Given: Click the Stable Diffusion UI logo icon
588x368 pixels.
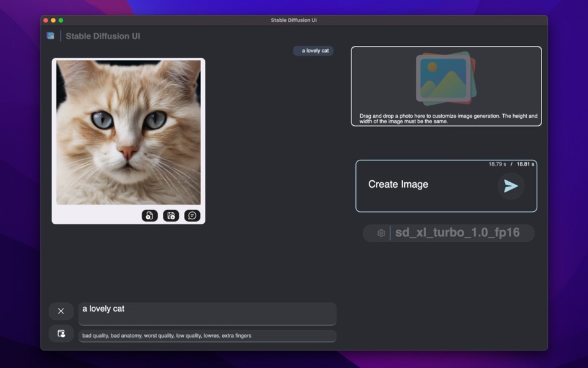Looking at the screenshot, I should point(50,36).
